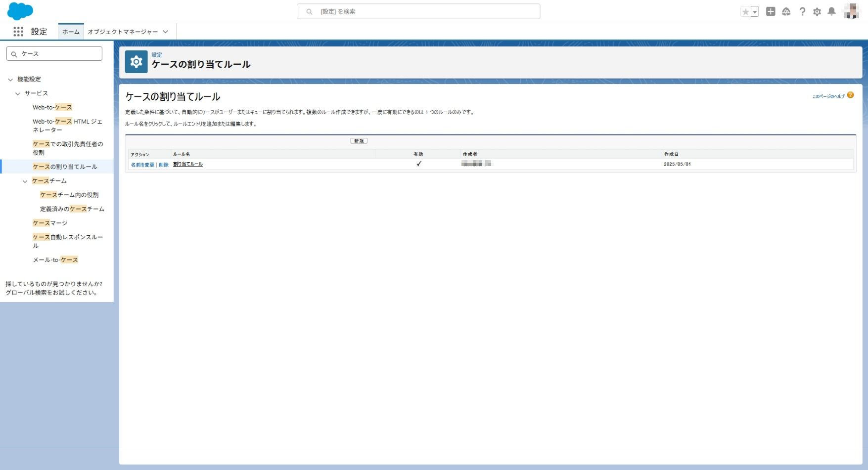Open the setup gear menu
The width and height of the screenshot is (868, 470).
pyautogui.click(x=817, y=11)
